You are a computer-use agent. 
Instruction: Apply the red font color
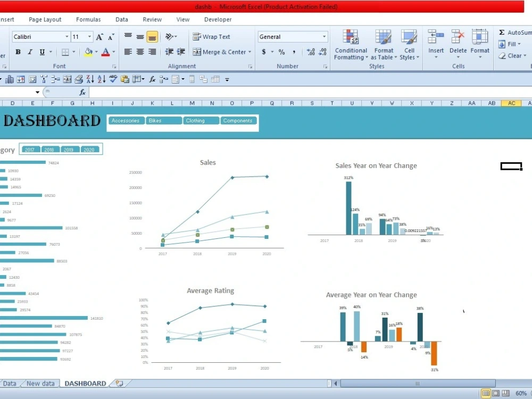click(x=105, y=52)
